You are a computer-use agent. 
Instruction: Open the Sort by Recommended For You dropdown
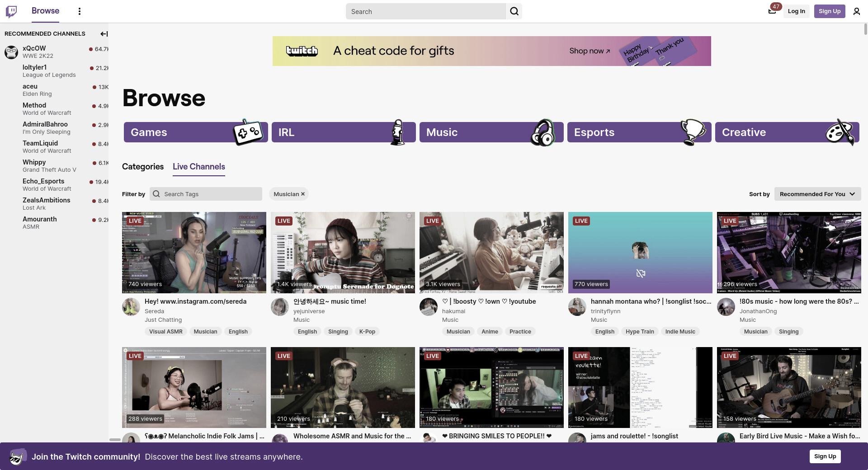(x=817, y=194)
